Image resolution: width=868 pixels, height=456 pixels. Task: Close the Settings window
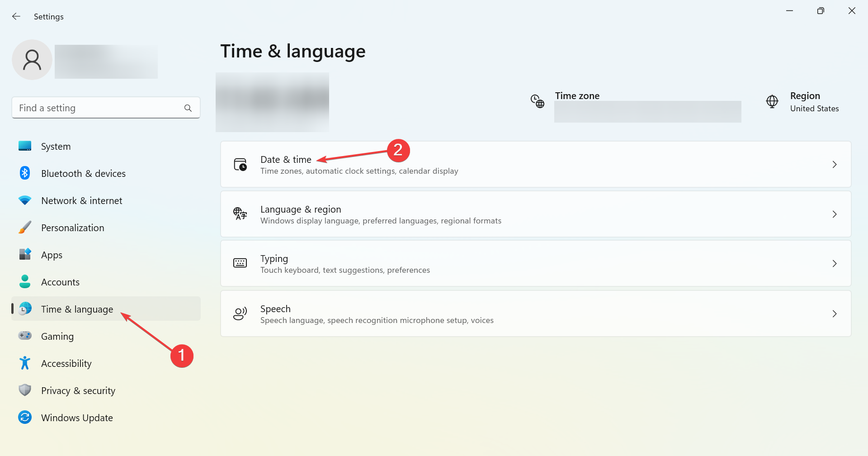[x=852, y=11]
